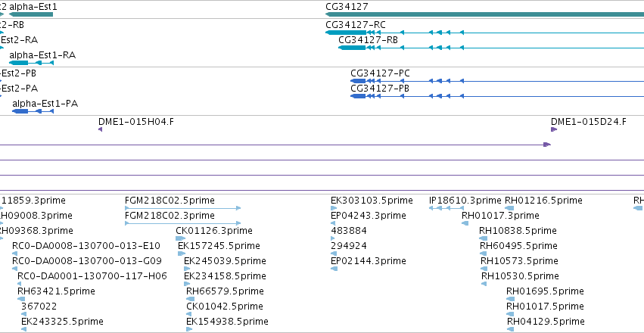The height and width of the screenshot is (333, 644).
Task: Select the CG34127-RB transcript glyph
Action: [x=491, y=48]
